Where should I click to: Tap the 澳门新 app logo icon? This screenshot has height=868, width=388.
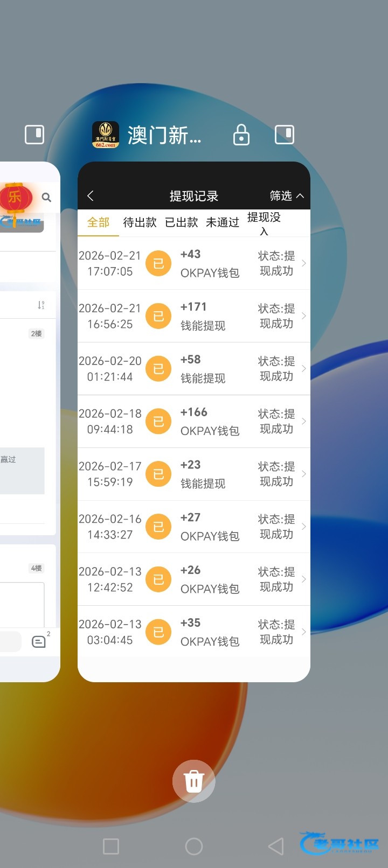click(x=106, y=135)
